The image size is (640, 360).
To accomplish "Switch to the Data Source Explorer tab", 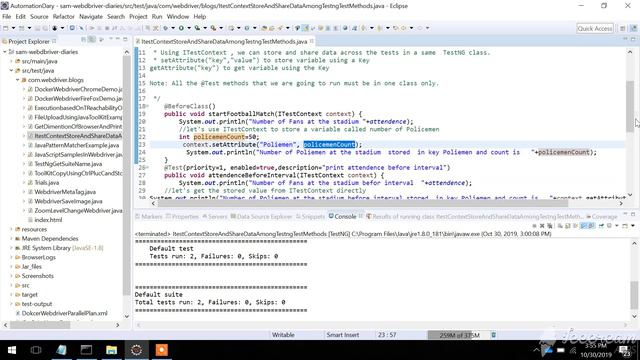I will coord(261,216).
